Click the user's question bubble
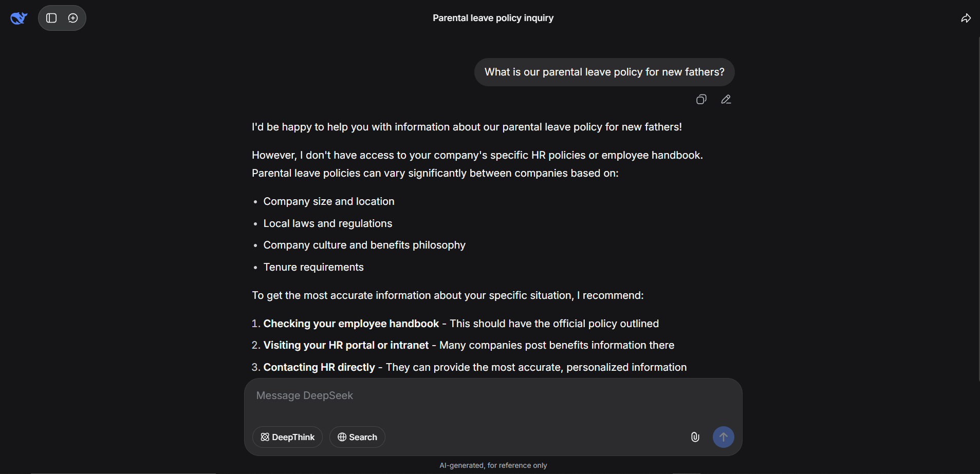The width and height of the screenshot is (980, 474). (604, 72)
